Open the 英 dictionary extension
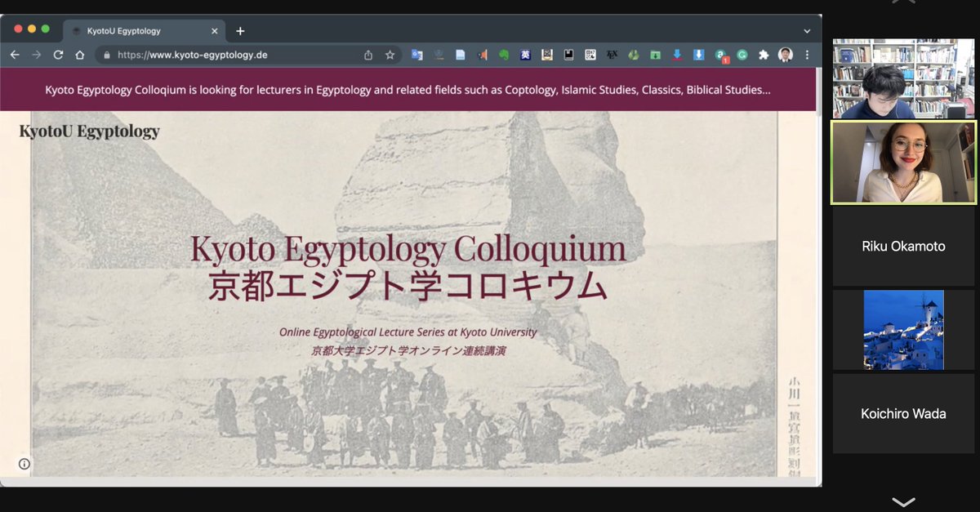The height and width of the screenshot is (512, 980). 526,55
